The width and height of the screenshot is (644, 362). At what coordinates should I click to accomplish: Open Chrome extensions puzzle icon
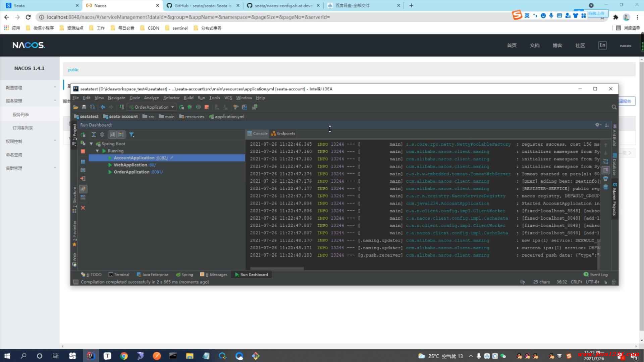pyautogui.click(x=615, y=17)
